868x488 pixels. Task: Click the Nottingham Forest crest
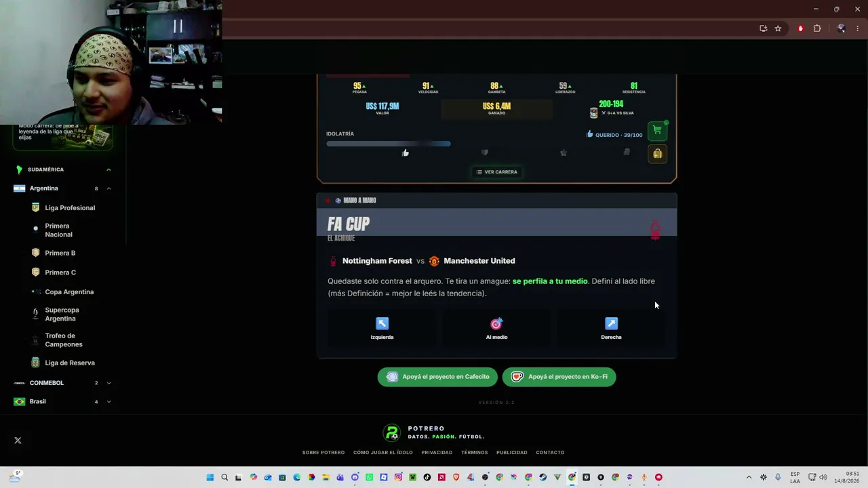[332, 261]
